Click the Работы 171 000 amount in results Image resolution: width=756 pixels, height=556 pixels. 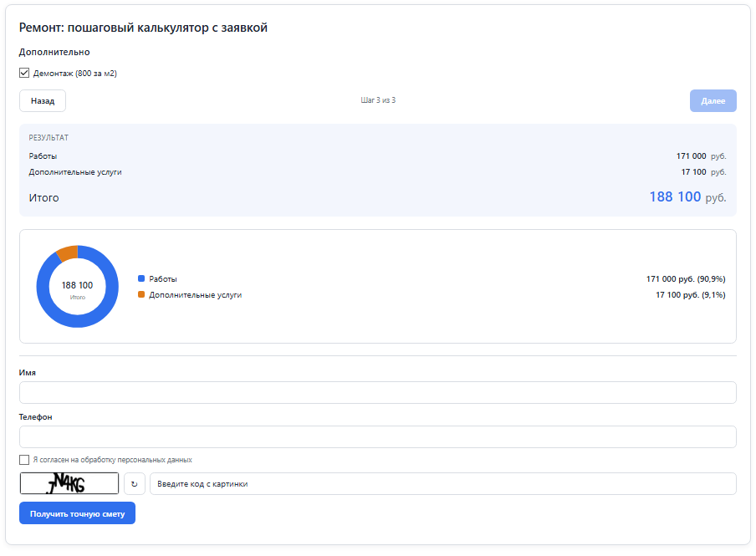coord(691,156)
